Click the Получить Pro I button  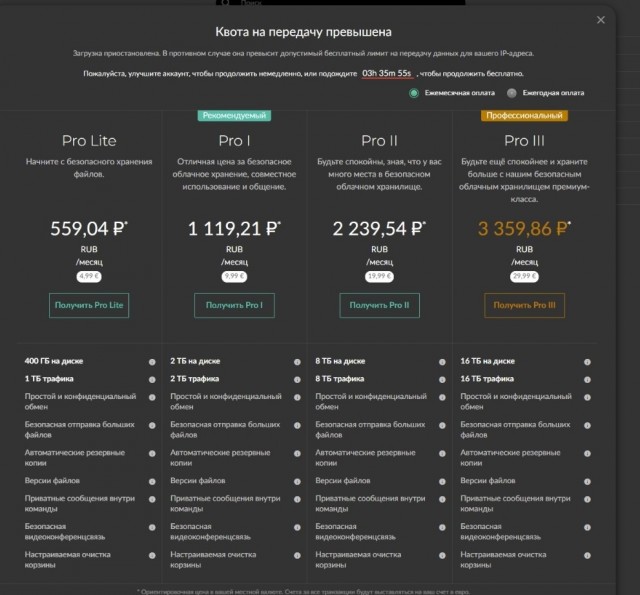coord(234,305)
